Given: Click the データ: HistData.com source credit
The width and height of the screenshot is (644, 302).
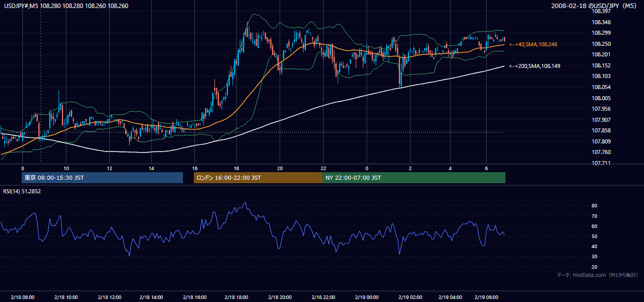Looking at the screenshot, I should pos(597,275).
